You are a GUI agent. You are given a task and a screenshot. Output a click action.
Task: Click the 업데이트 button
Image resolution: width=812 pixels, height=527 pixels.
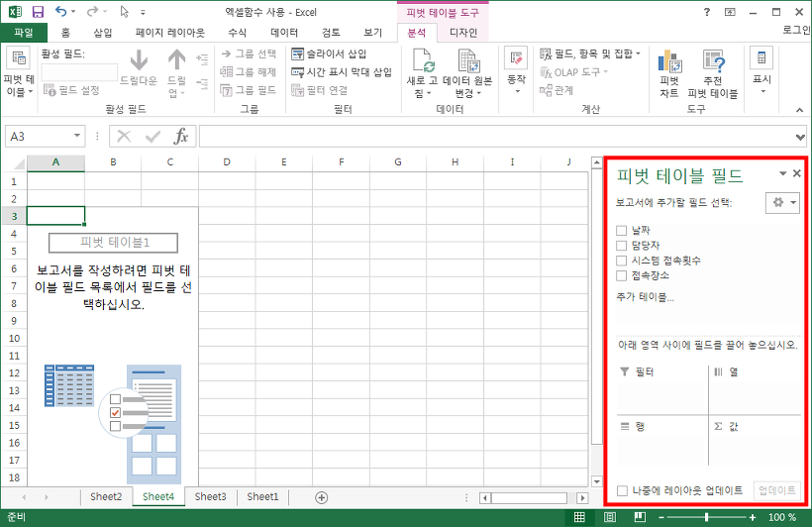click(776, 490)
